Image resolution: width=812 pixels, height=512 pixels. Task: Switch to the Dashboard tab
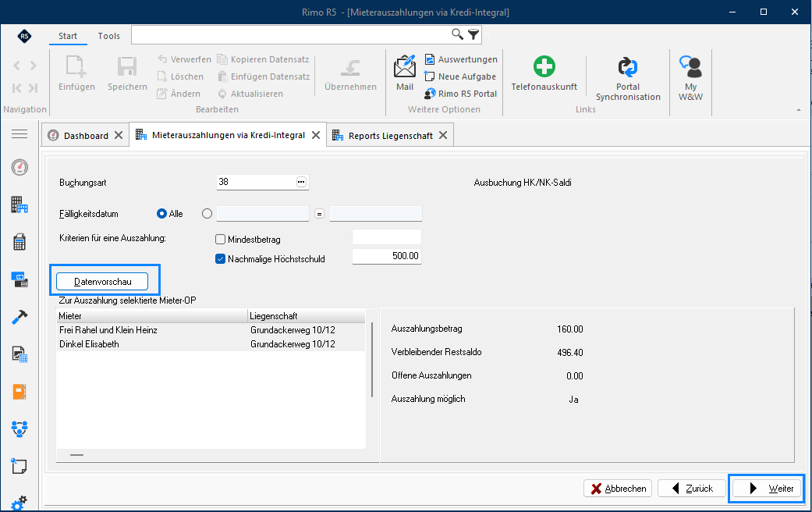click(86, 135)
